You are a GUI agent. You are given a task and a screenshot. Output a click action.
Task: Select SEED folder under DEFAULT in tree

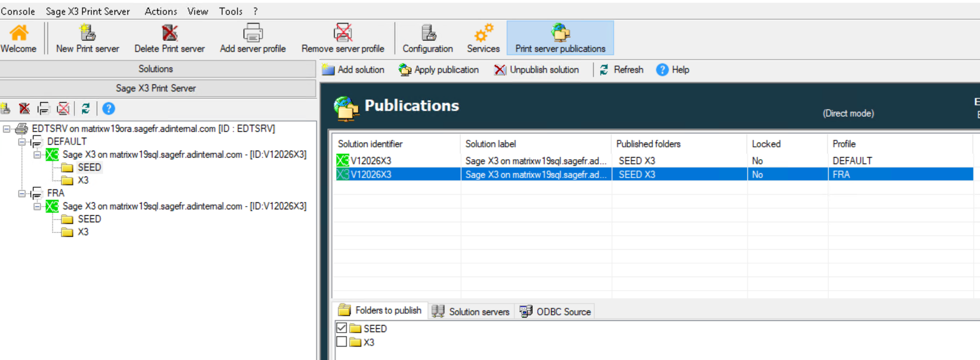[89, 167]
